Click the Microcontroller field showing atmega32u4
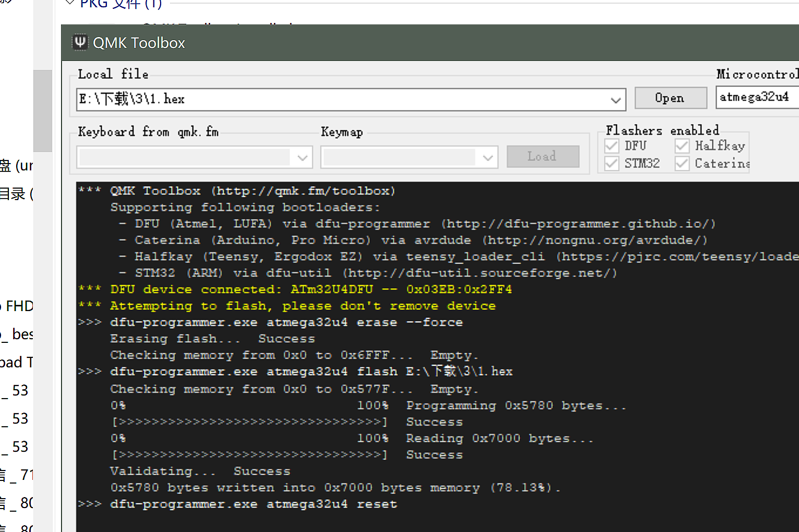This screenshot has height=532, width=799. coord(756,97)
